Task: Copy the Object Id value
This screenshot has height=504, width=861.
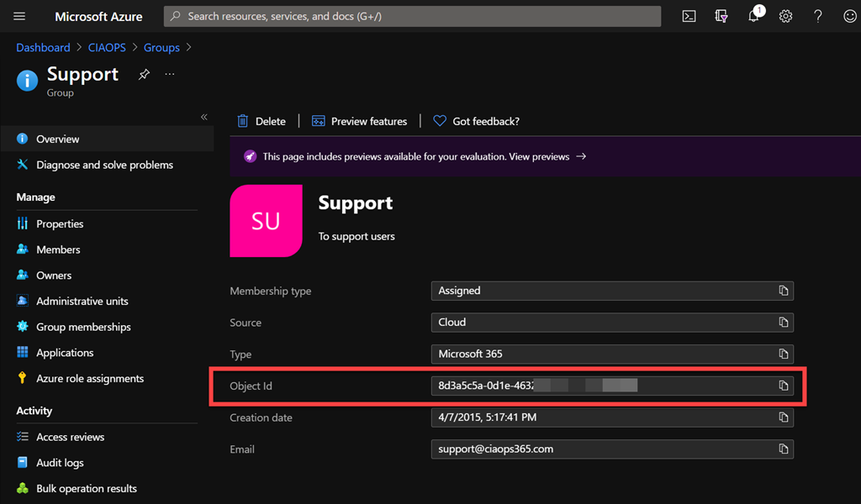Action: (783, 386)
